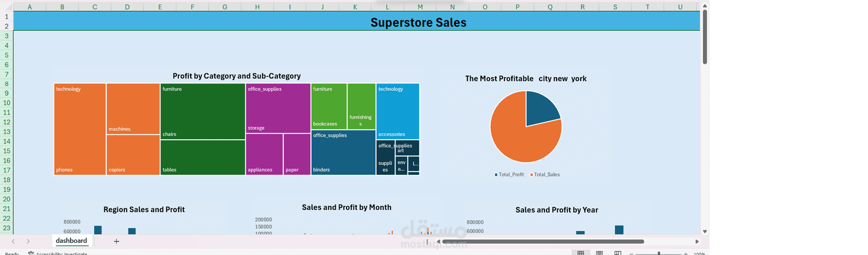868x255 pixels.
Task: Click the phones tile in the treemap
Action: point(80,129)
